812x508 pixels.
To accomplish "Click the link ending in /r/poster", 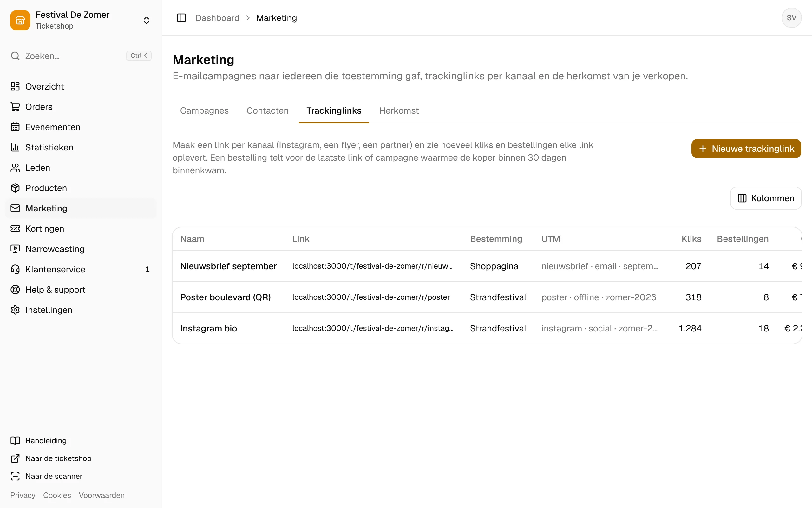I will tap(371, 297).
